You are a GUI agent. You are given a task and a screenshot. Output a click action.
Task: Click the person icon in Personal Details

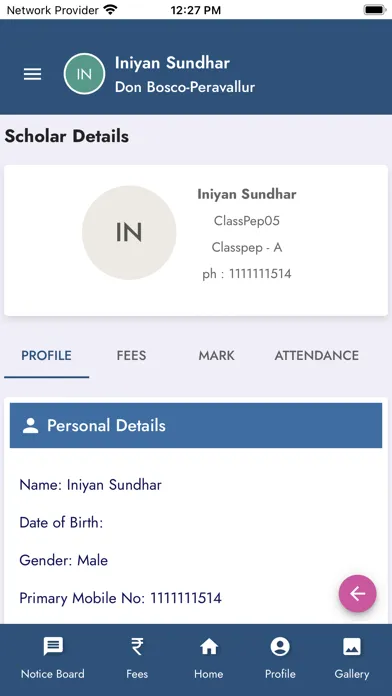point(31,426)
